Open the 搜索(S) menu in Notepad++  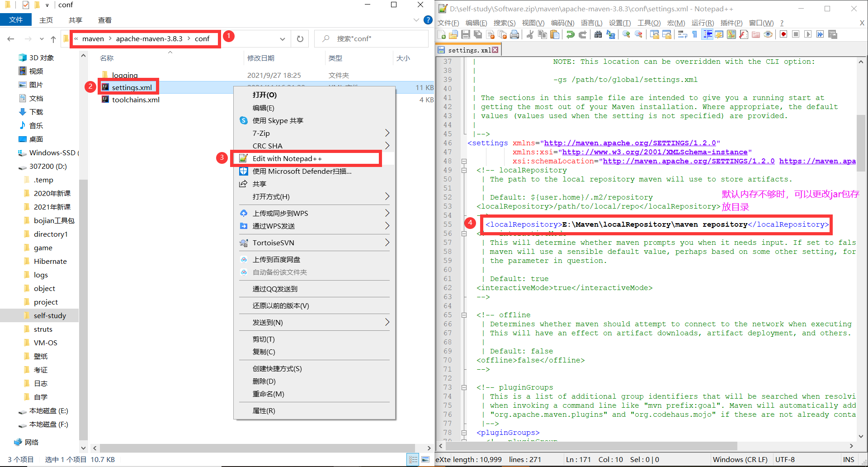click(505, 23)
